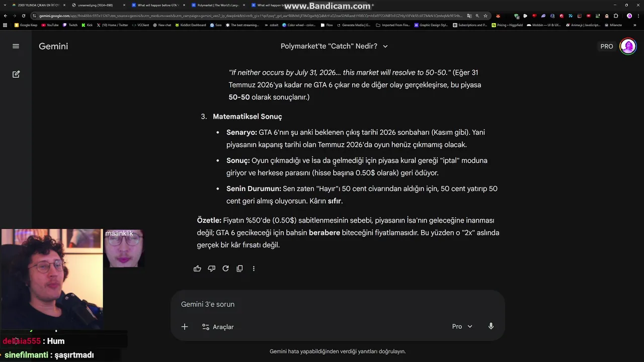The width and height of the screenshot is (644, 362).
Task: Start a new chat with the pencil icon
Action: tap(16, 74)
